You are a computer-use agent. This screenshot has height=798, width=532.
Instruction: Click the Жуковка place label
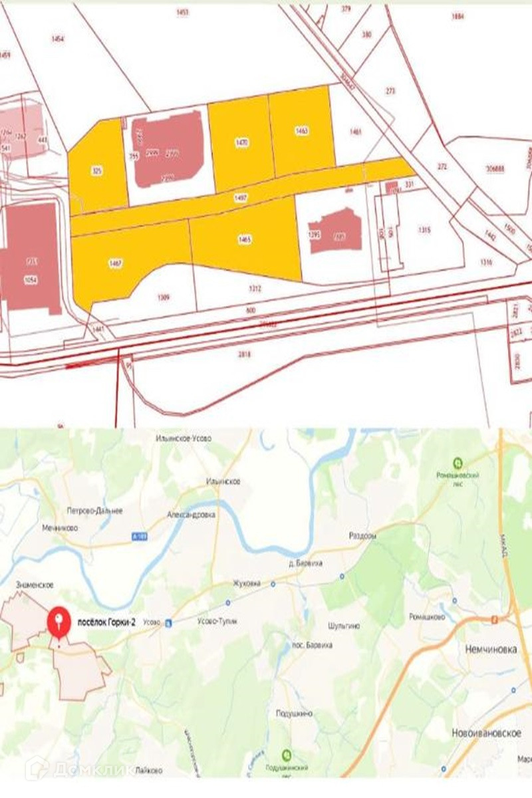pyautogui.click(x=246, y=583)
